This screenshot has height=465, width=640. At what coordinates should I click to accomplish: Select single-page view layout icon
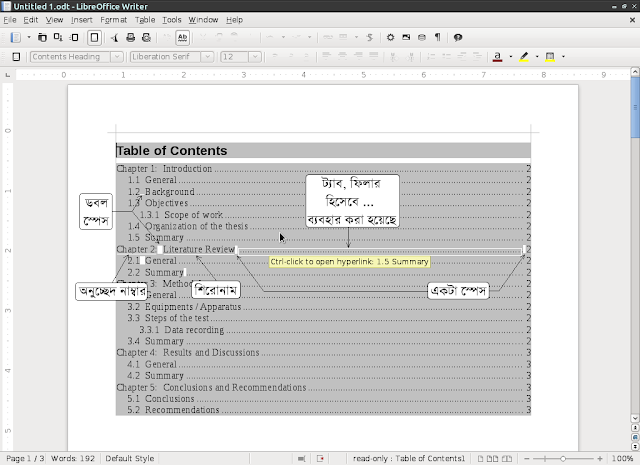pyautogui.click(x=480, y=458)
